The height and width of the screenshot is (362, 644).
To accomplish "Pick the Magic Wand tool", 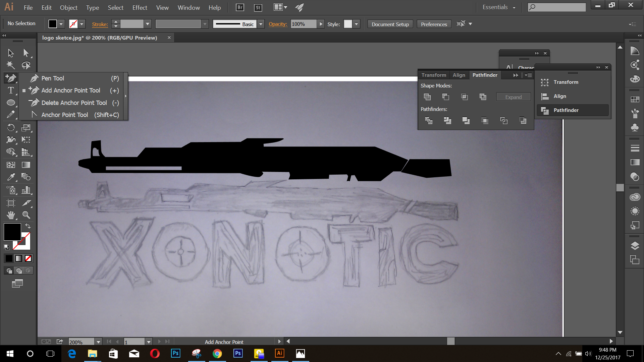I will pyautogui.click(x=11, y=65).
